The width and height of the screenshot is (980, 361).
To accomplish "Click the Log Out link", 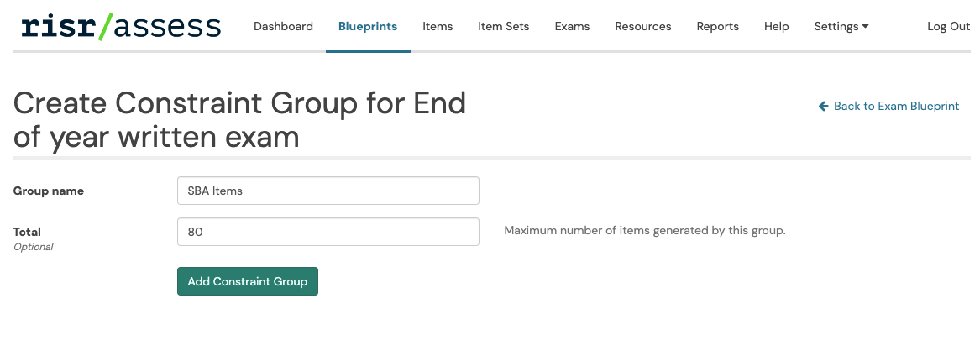I will tap(949, 26).
